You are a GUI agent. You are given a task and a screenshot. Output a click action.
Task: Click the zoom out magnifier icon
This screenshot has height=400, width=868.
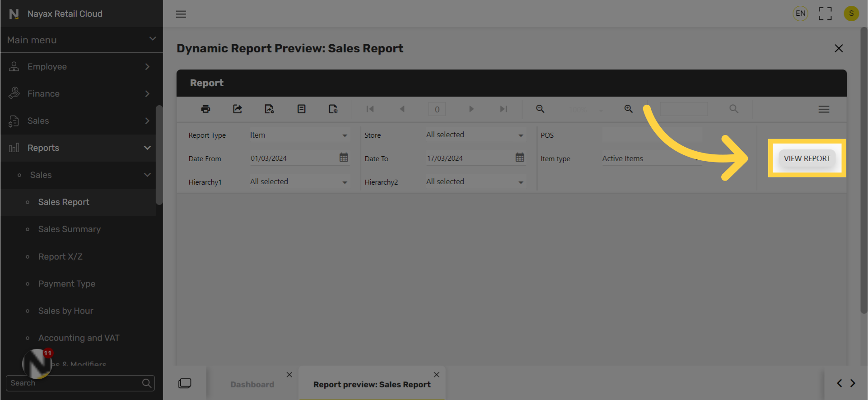[540, 109]
